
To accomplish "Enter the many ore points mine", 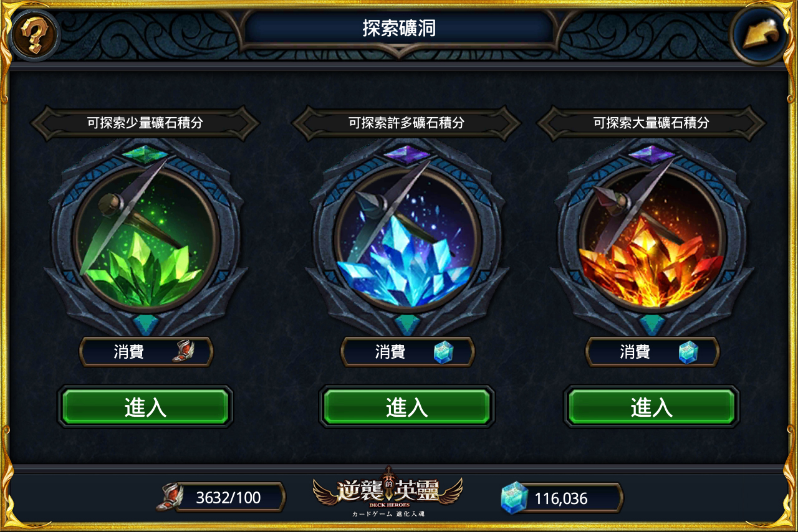I will click(x=407, y=407).
